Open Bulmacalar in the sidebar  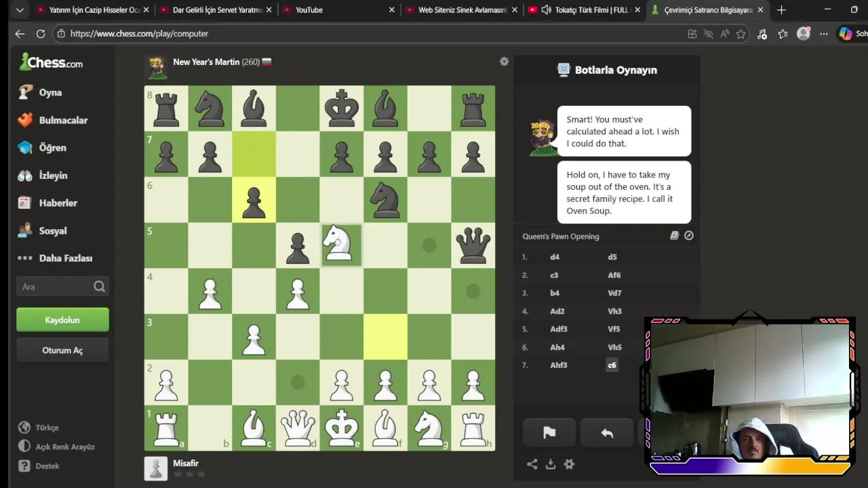pos(53,120)
